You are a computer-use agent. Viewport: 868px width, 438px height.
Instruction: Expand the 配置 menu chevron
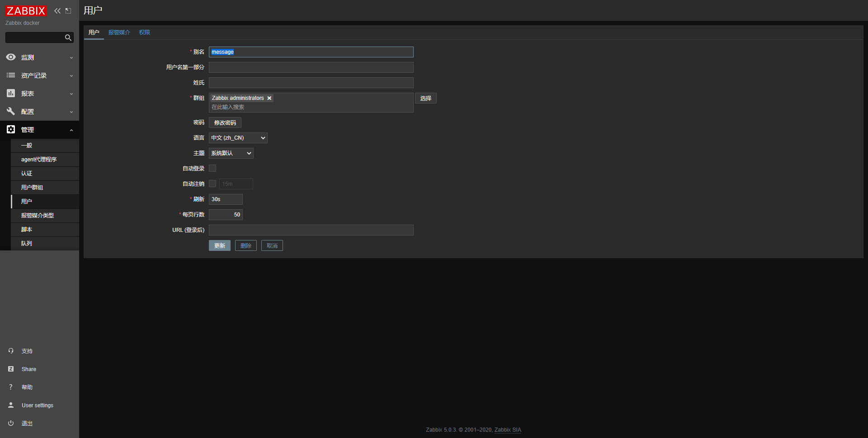pyautogui.click(x=71, y=112)
